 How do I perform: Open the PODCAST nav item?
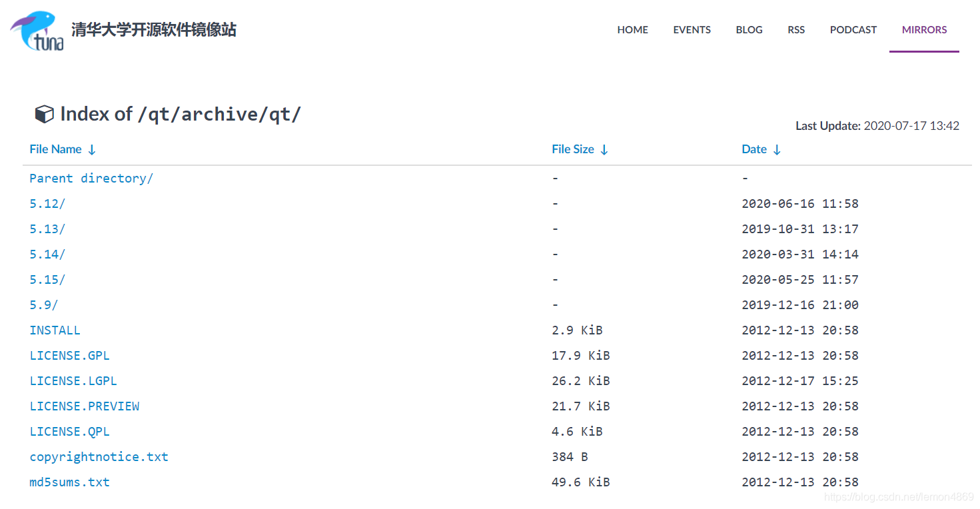853,30
